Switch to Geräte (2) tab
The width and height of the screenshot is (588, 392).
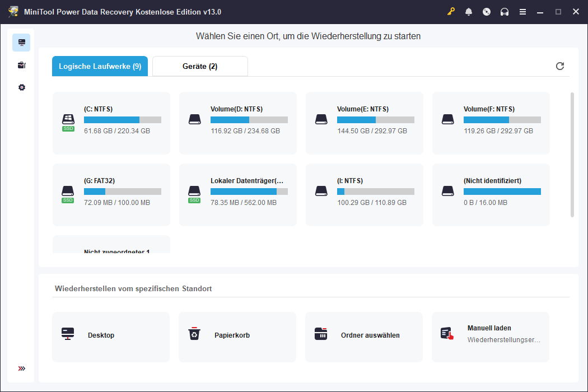tap(200, 67)
